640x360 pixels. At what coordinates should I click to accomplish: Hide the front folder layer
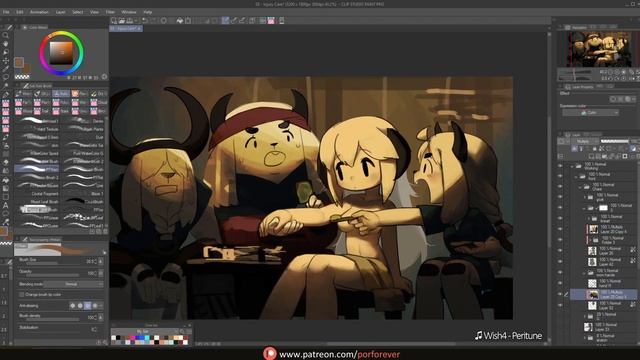pos(560,176)
